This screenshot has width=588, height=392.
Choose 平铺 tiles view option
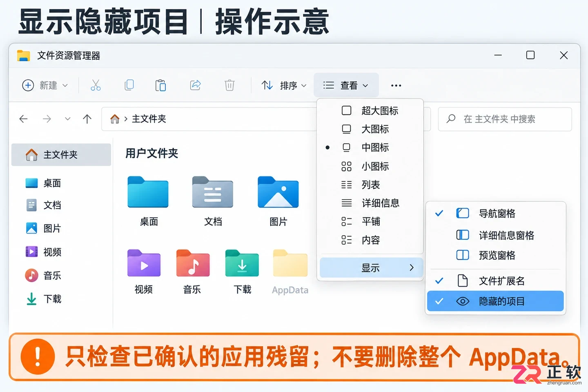coord(370,221)
